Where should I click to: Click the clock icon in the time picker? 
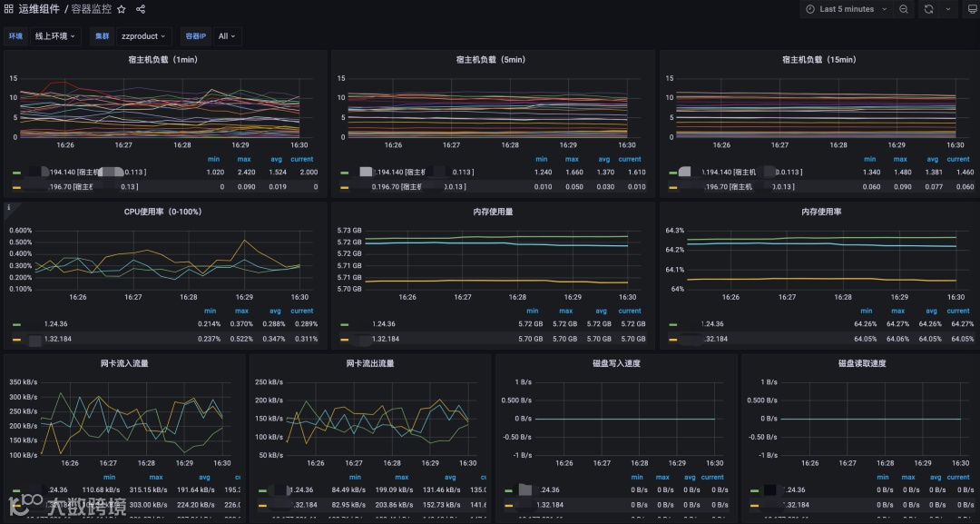pyautogui.click(x=810, y=9)
